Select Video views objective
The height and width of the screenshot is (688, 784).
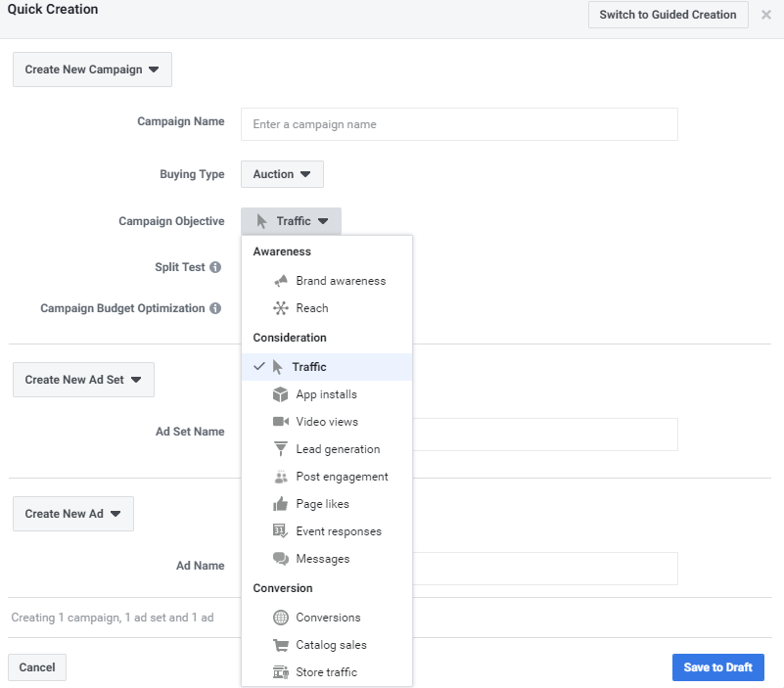pos(327,422)
